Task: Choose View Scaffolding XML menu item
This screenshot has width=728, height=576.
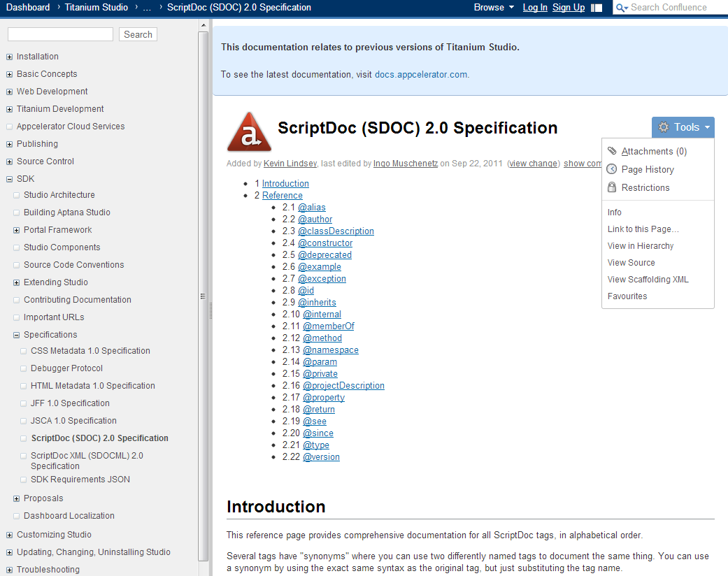Action: click(648, 279)
